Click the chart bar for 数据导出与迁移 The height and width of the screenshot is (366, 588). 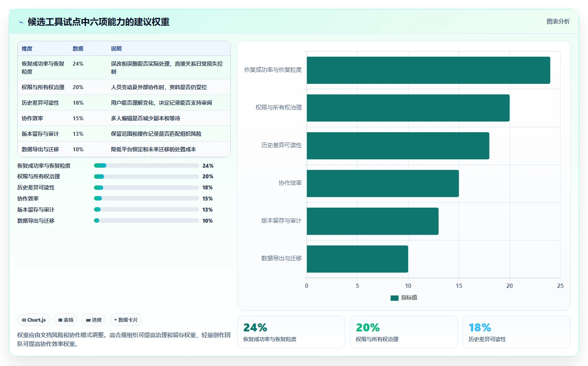(x=357, y=259)
